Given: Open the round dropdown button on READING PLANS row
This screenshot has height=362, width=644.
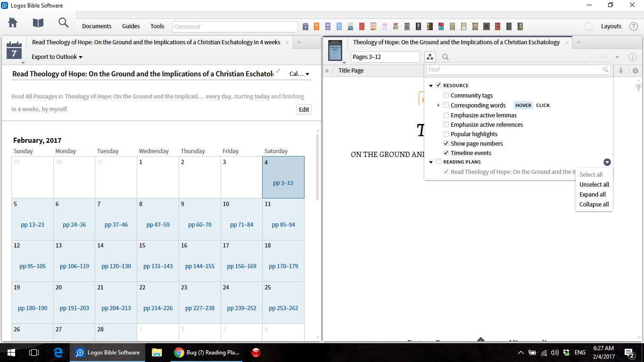Looking at the screenshot, I should pyautogui.click(x=607, y=162).
